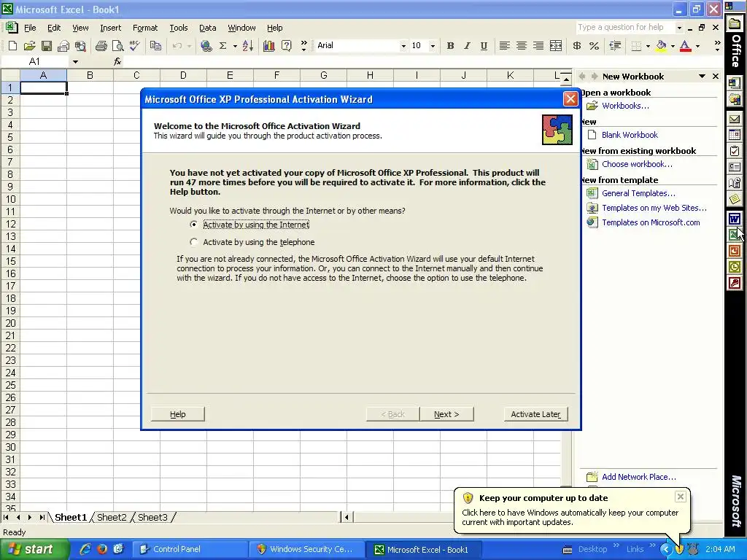
Task: Open the Chart Wizard icon
Action: [268, 46]
